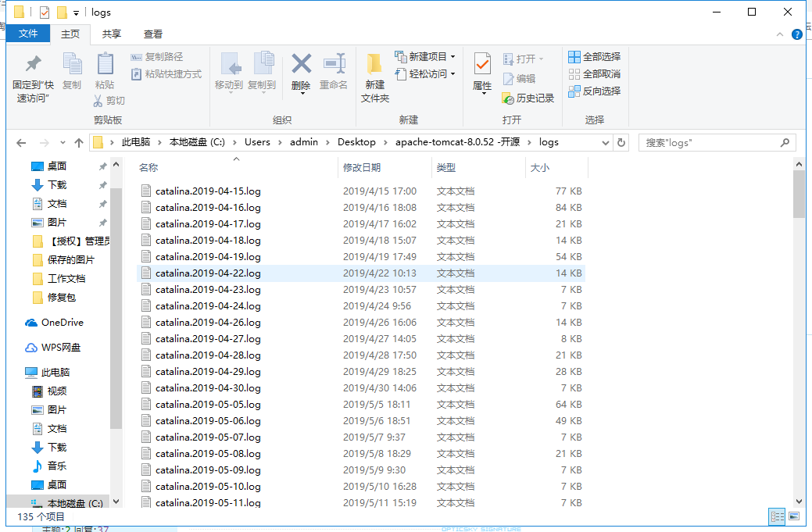Image resolution: width=812 pixels, height=532 pixels.
Task: Click Properties quick access toolbar icon
Action: point(45,12)
